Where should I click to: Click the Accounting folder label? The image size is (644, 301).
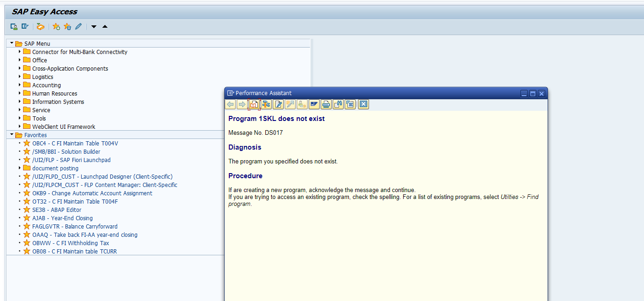point(46,85)
